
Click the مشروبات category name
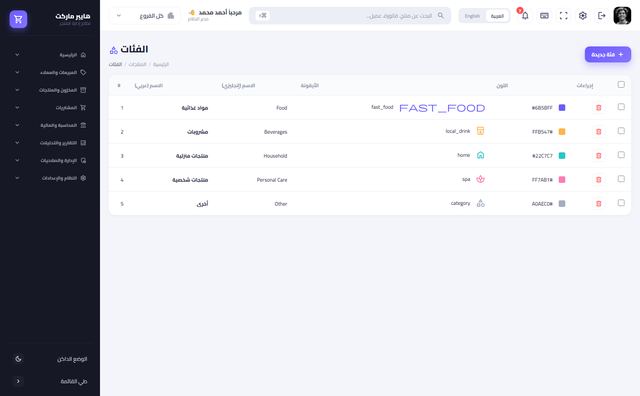tap(198, 132)
